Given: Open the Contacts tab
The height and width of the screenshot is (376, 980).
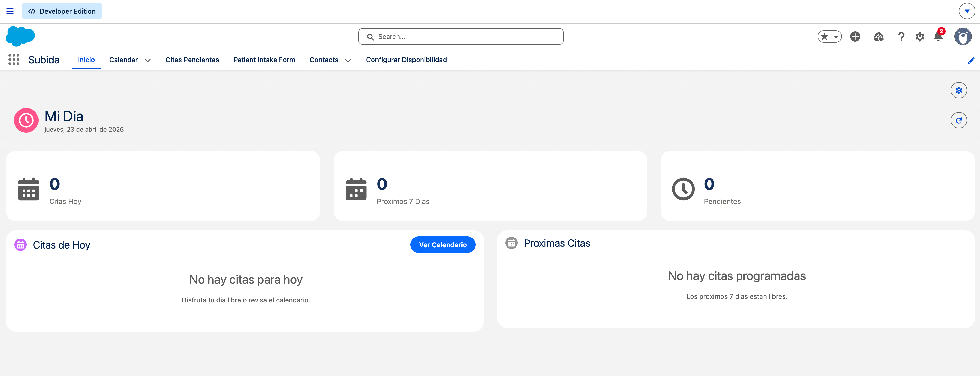Looking at the screenshot, I should [324, 60].
